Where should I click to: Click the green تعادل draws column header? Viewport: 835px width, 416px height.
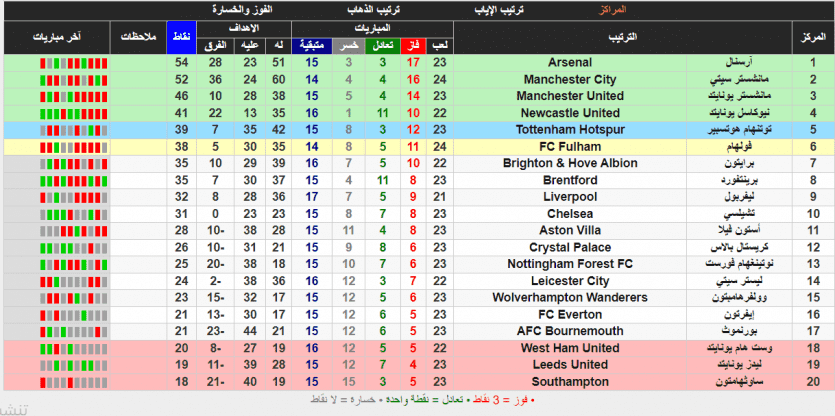click(382, 46)
